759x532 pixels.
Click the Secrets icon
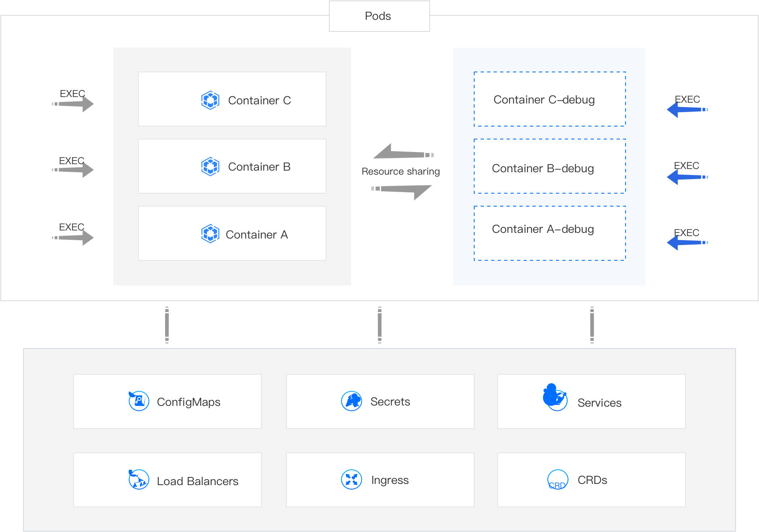(352, 401)
